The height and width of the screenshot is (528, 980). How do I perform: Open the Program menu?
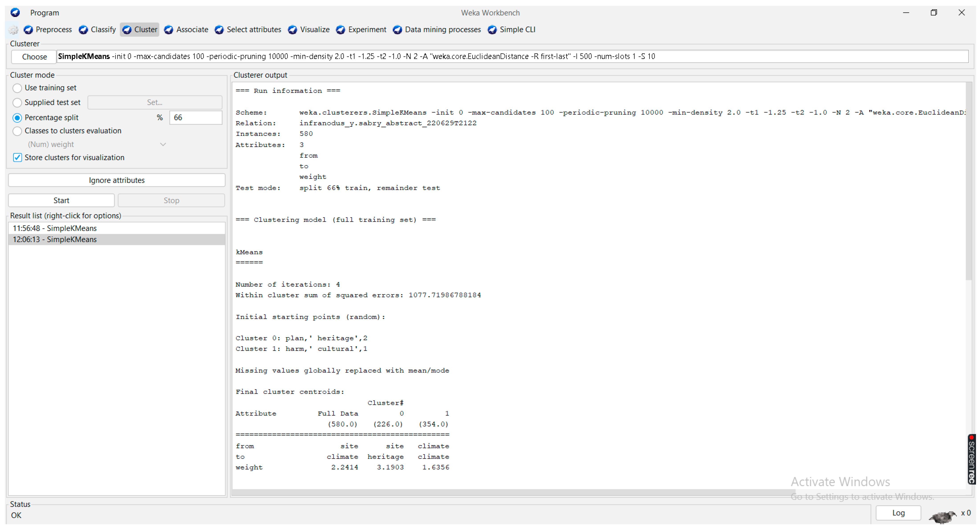[x=45, y=12]
